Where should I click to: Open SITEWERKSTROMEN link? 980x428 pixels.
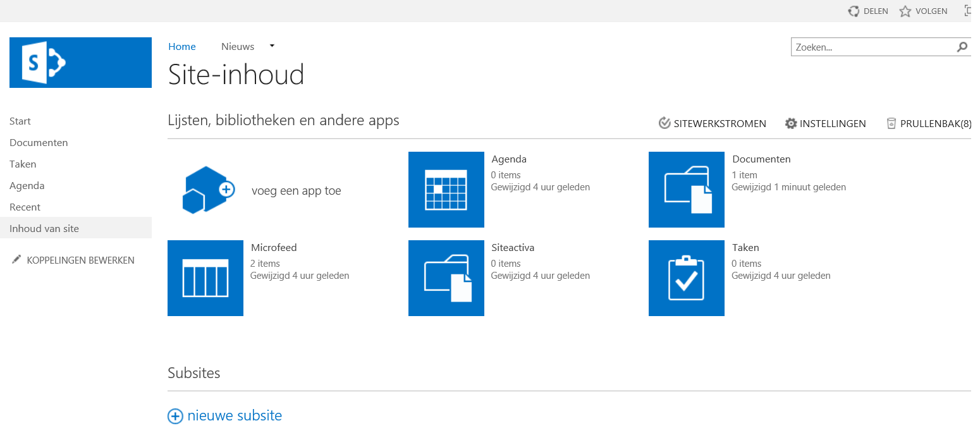pyautogui.click(x=720, y=124)
